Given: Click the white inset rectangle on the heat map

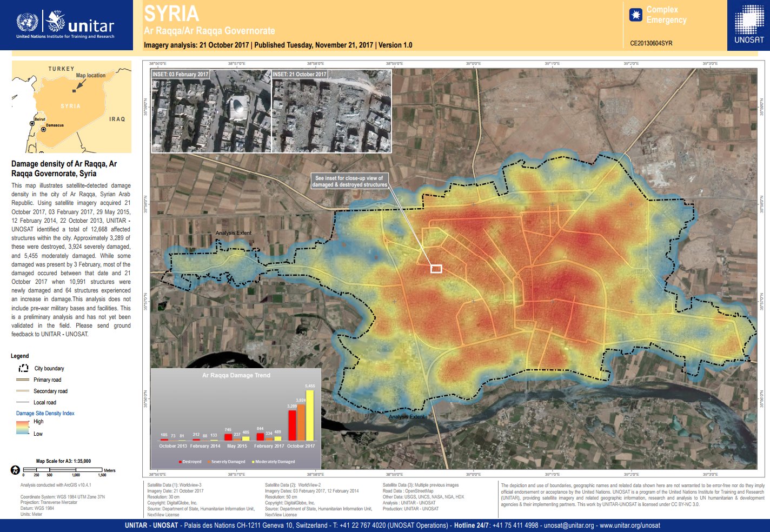Looking at the screenshot, I should pyautogui.click(x=436, y=269).
